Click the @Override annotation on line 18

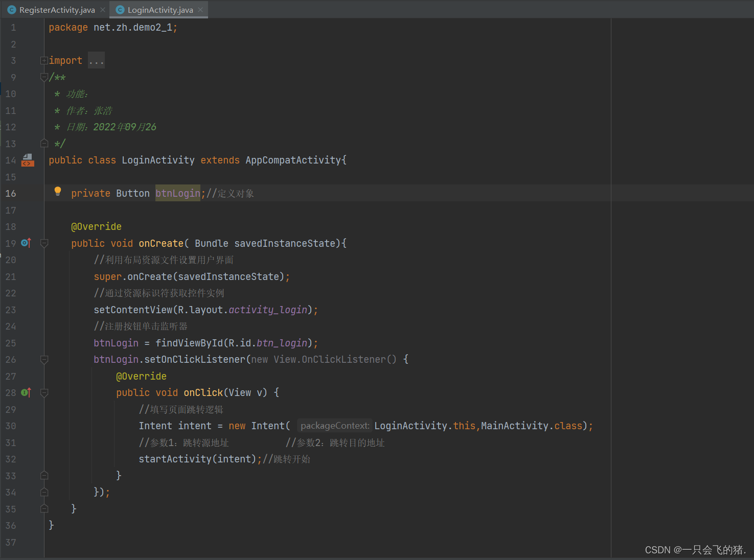[x=96, y=227]
